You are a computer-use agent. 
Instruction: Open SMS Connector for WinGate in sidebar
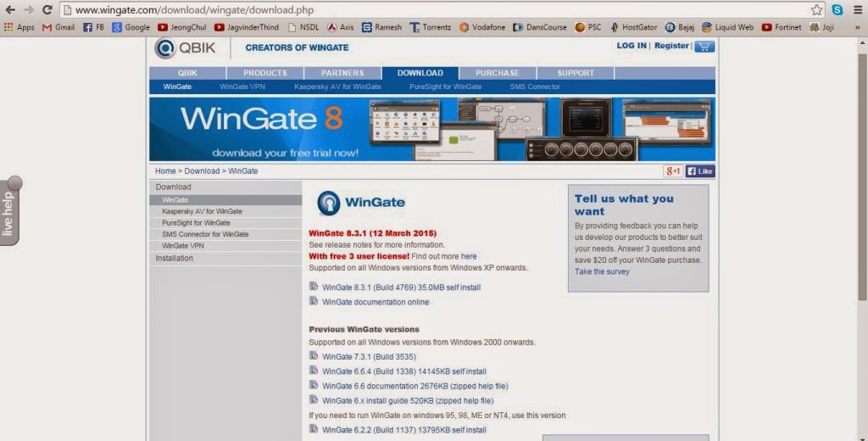[225, 234]
